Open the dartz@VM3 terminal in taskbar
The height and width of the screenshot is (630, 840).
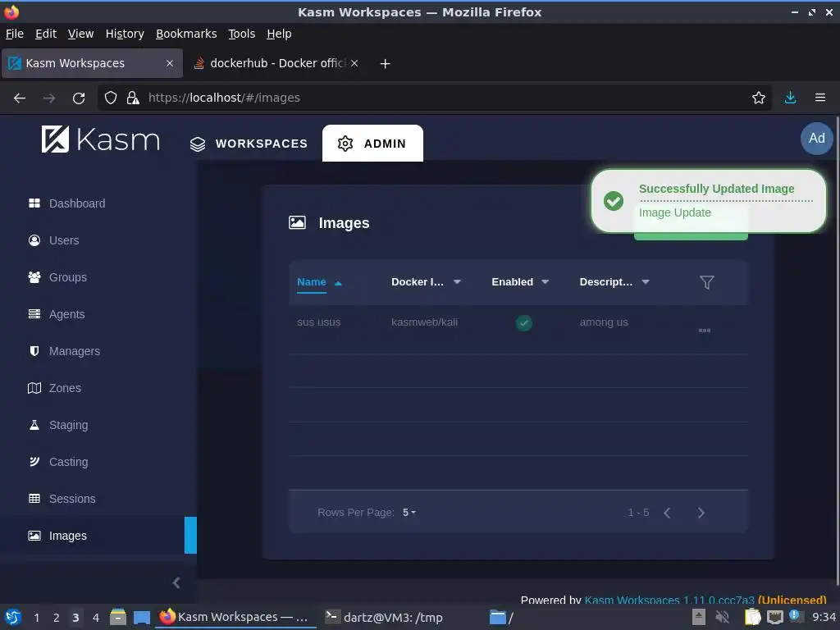(385, 618)
